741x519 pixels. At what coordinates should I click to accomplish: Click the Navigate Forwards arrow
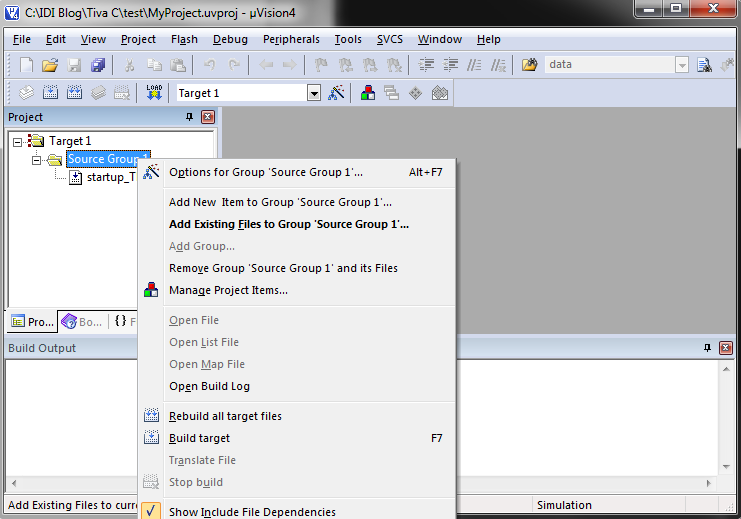point(290,64)
